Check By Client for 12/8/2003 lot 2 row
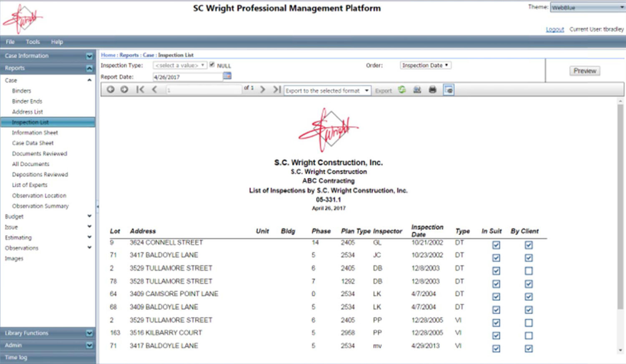 coord(528,271)
